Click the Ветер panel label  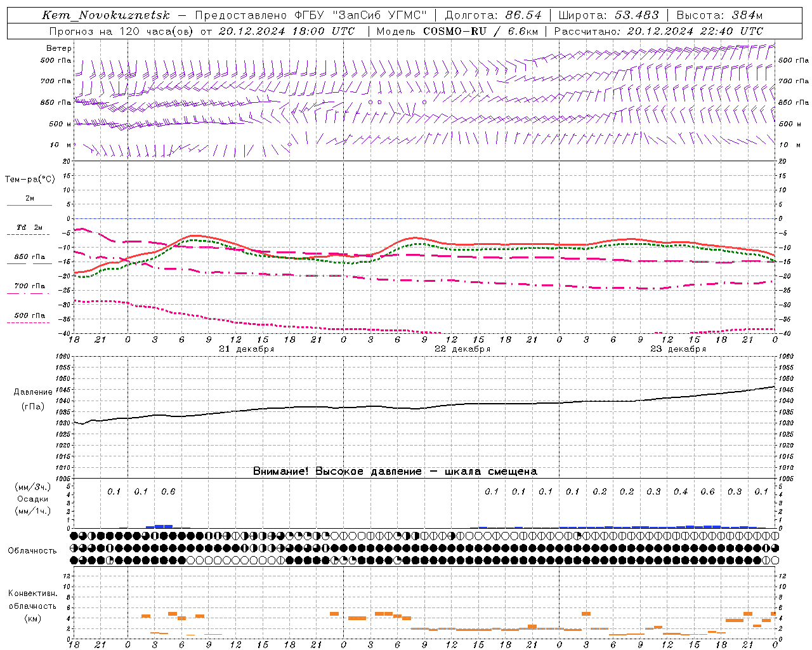(x=59, y=48)
